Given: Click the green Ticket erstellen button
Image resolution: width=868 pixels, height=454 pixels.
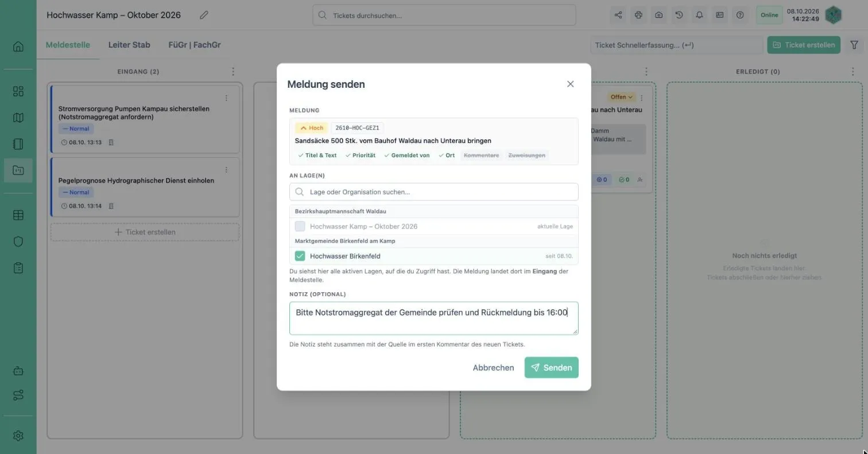Looking at the screenshot, I should (804, 45).
